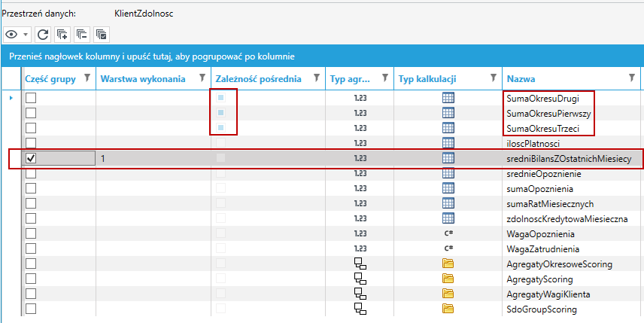
Task: Check Część grupy for SumaOkresuTrzeci
Action: [31, 128]
